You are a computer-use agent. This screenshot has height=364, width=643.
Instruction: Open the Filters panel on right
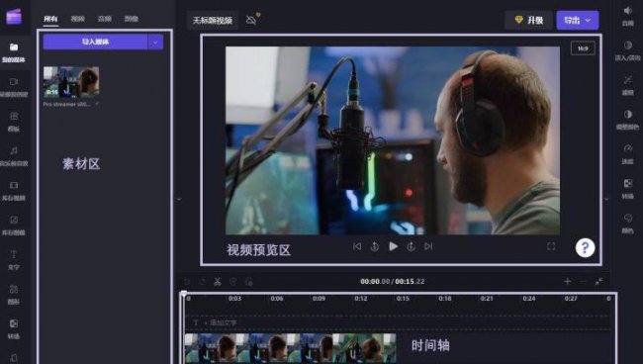628,85
